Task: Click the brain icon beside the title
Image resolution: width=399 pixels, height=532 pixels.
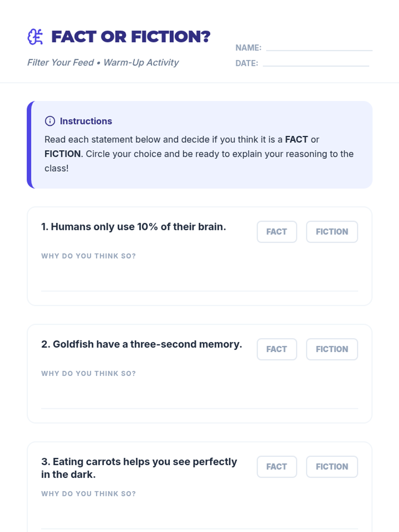Action: (x=35, y=37)
